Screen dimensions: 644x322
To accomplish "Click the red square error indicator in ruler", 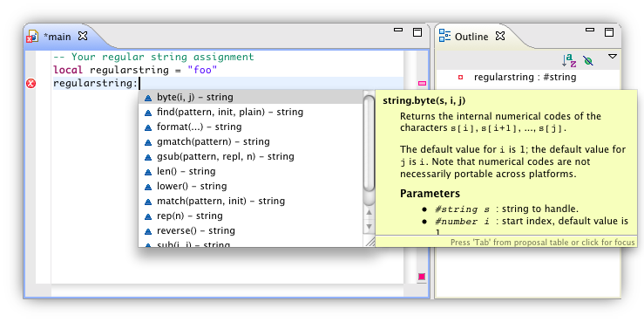I will point(422,277).
